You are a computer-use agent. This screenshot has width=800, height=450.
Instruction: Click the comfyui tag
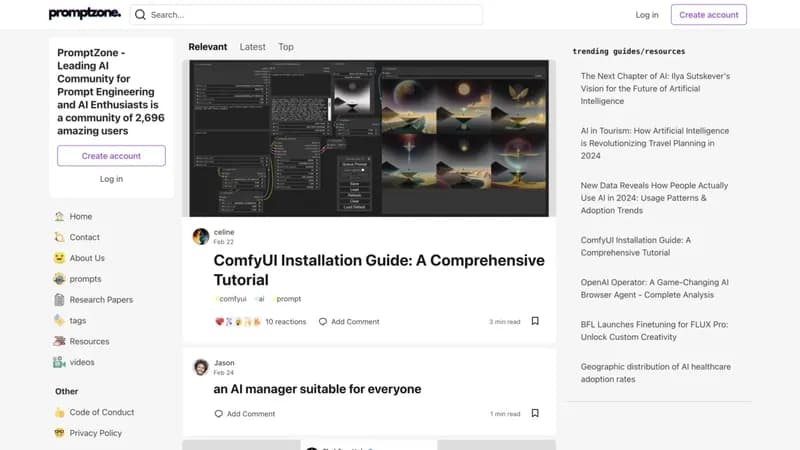[x=231, y=299]
